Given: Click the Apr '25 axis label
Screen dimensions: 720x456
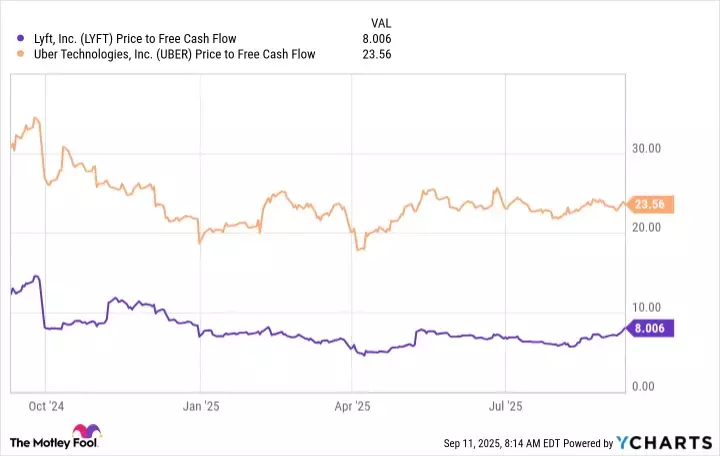Looking at the screenshot, I should [352, 407].
